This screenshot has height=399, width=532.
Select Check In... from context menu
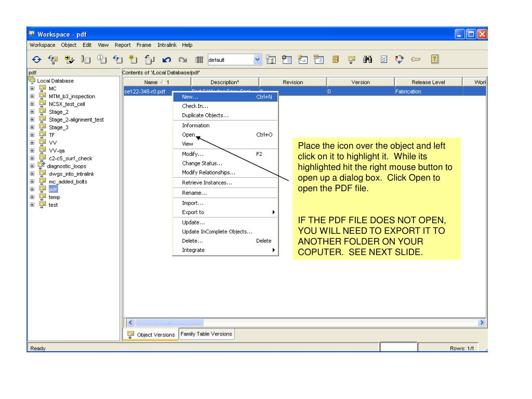click(225, 106)
